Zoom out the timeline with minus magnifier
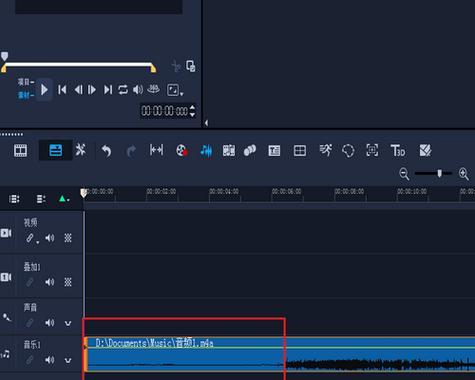The width and height of the screenshot is (475, 380). [x=404, y=174]
